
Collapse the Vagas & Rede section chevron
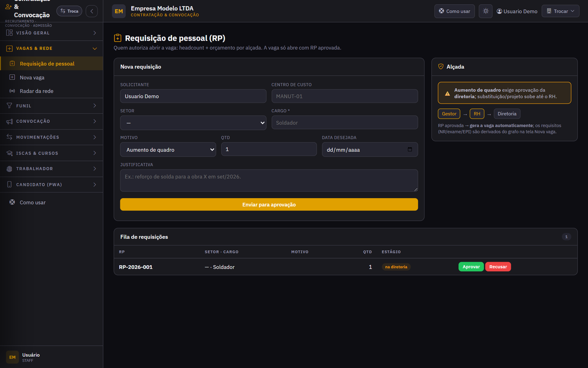pyautogui.click(x=95, y=49)
